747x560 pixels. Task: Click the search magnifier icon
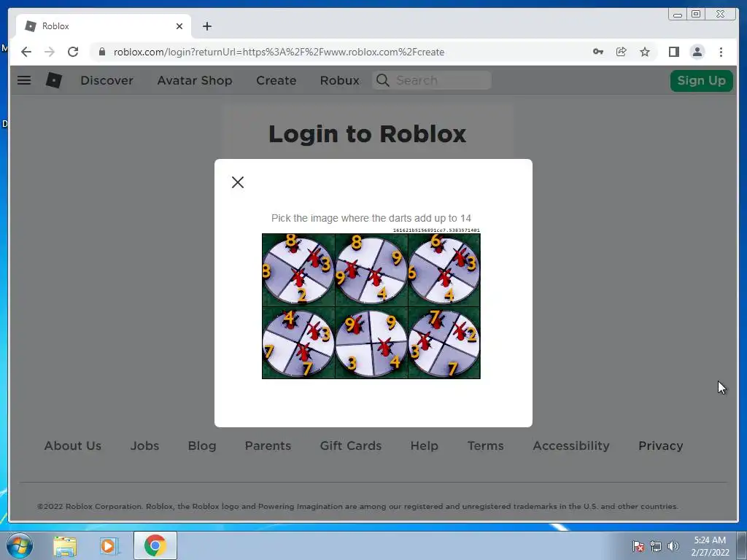pyautogui.click(x=382, y=80)
